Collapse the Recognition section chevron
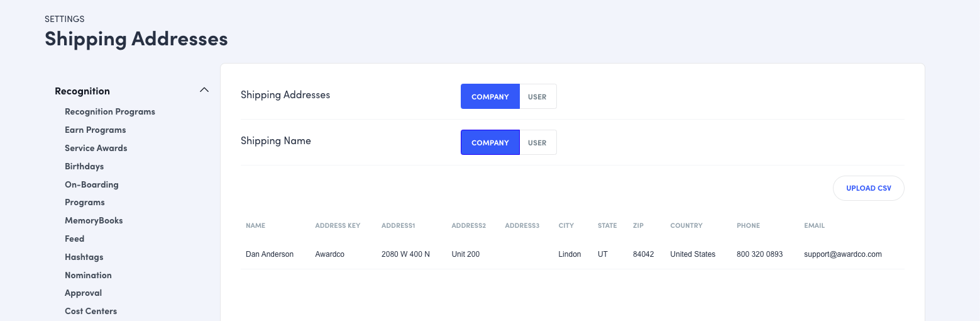Screen dimensions: 980x321 (204, 91)
